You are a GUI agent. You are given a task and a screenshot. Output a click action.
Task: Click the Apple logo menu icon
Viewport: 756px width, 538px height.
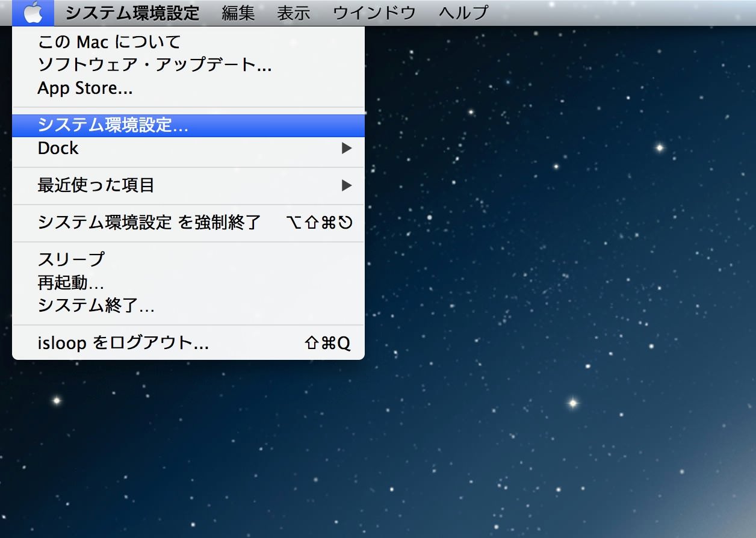pos(33,13)
